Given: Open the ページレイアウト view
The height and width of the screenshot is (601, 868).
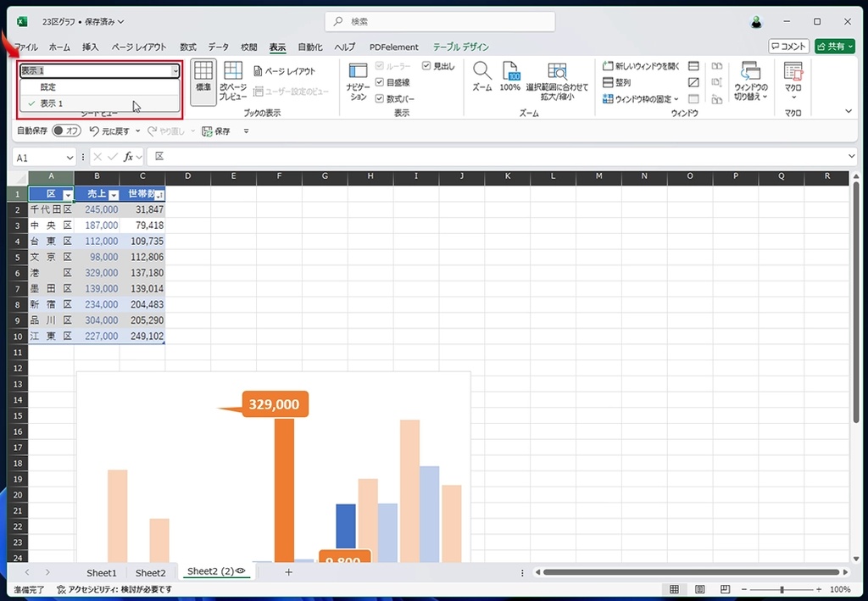Looking at the screenshot, I should point(285,71).
